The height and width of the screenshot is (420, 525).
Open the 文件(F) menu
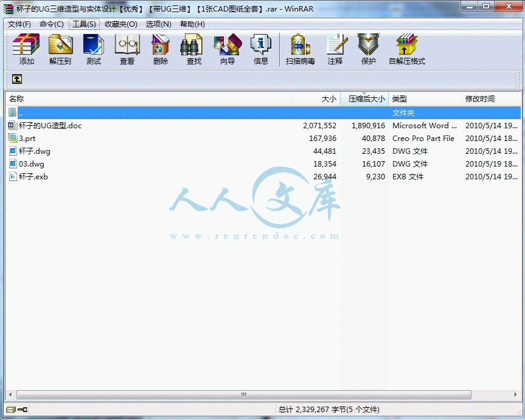pos(19,24)
